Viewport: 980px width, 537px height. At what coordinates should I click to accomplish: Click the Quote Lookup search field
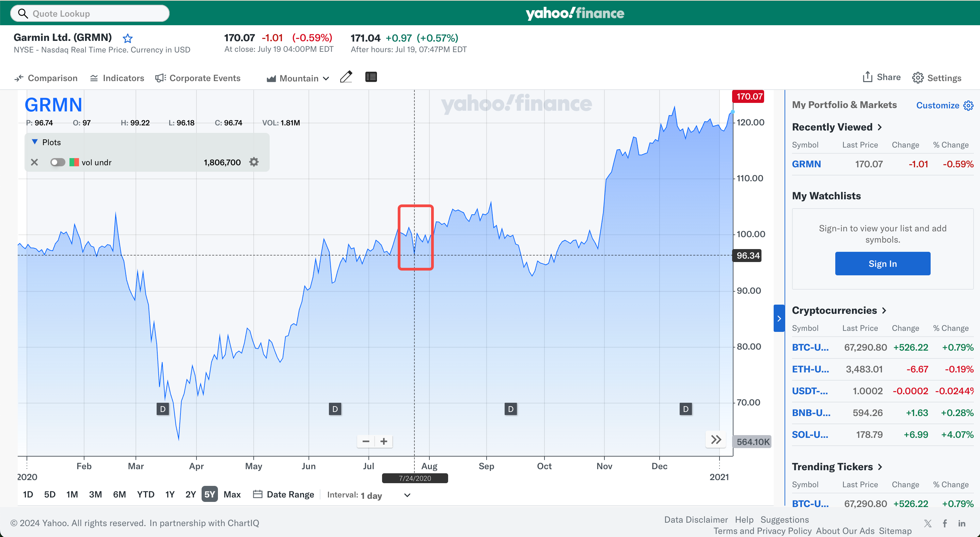(90, 13)
